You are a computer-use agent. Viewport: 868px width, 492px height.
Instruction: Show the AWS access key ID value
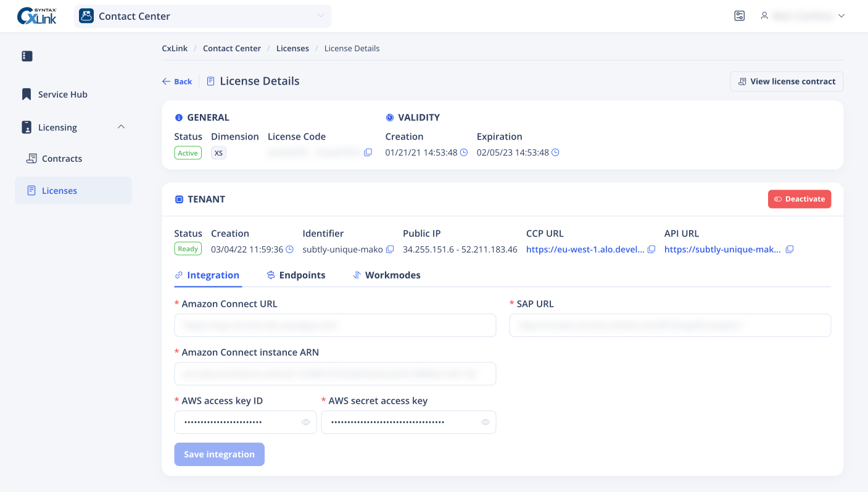coord(305,422)
